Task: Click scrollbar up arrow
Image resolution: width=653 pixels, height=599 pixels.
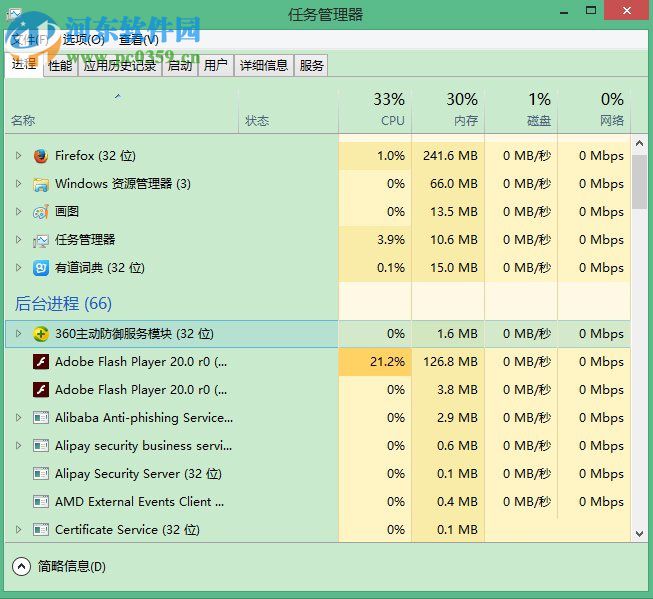Action: 640,144
